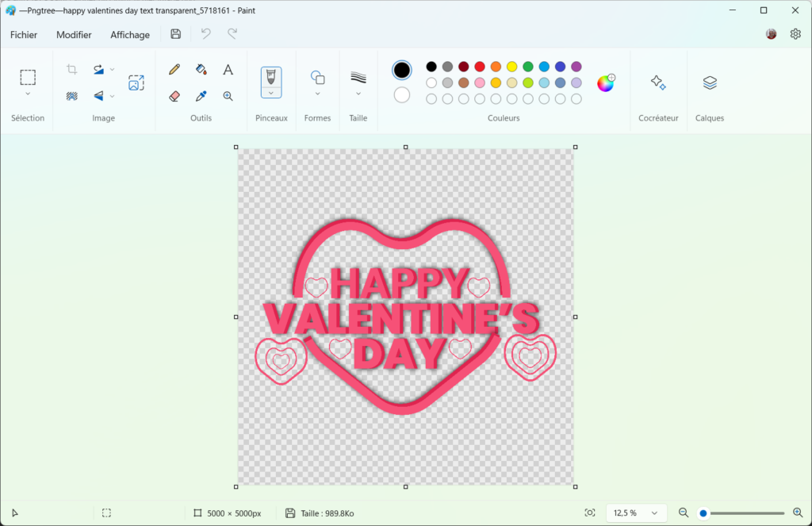Open the user account avatar

(771, 34)
